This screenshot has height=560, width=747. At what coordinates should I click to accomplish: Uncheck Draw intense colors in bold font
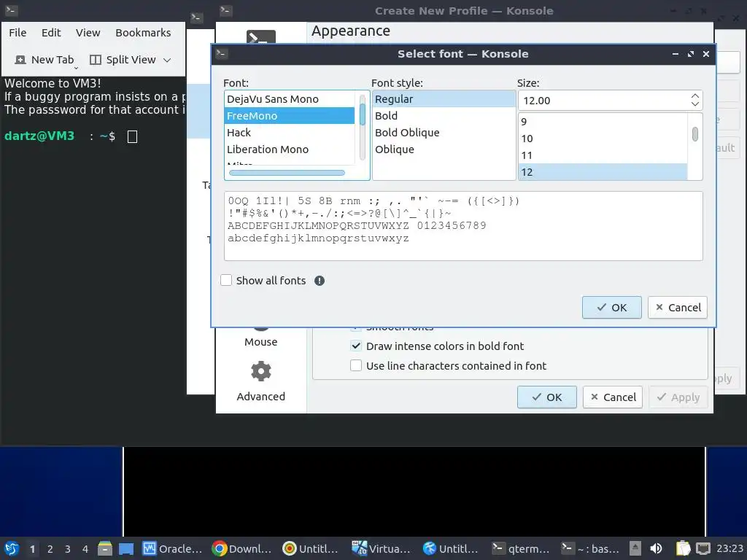pos(356,346)
